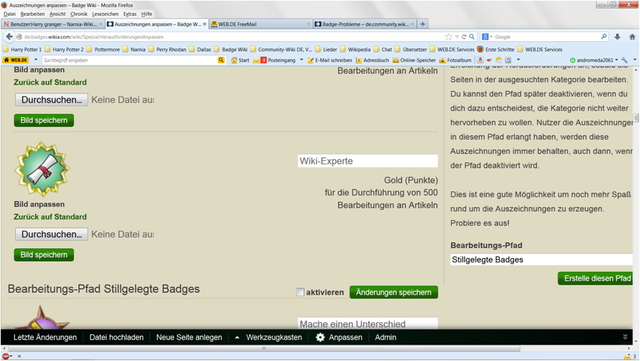Click the Änderungen speichern button

coord(393,292)
